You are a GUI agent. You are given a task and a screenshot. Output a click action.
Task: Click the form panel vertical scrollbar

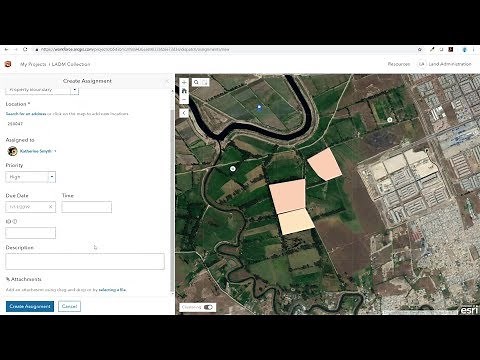(x=172, y=200)
